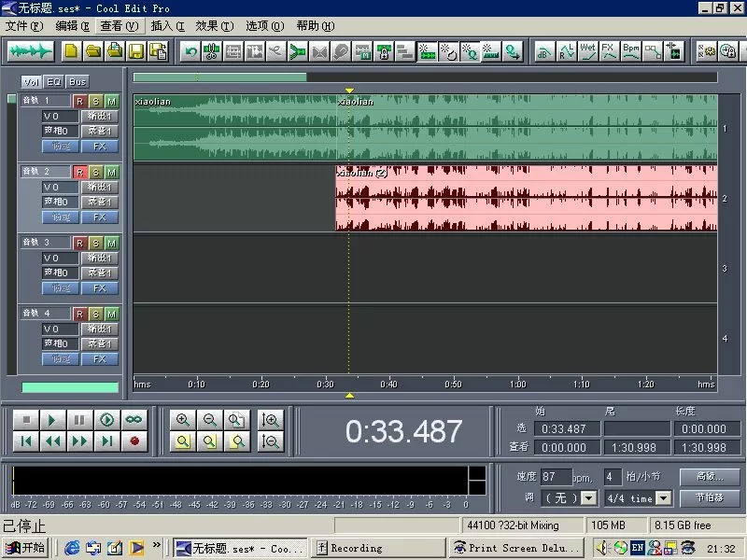
Task: Enable infinite loop playback button
Action: [134, 421]
